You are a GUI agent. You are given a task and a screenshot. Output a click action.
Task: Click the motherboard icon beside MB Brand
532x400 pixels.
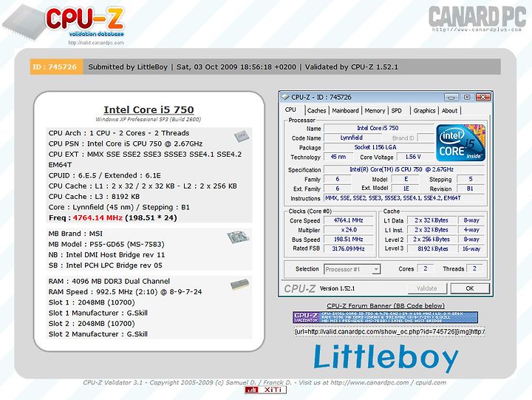[238, 237]
